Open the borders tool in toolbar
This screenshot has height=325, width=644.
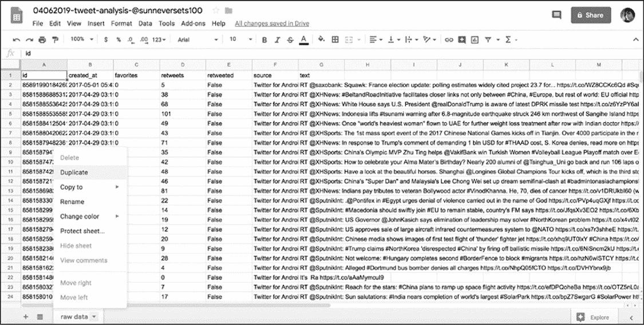[335, 40]
